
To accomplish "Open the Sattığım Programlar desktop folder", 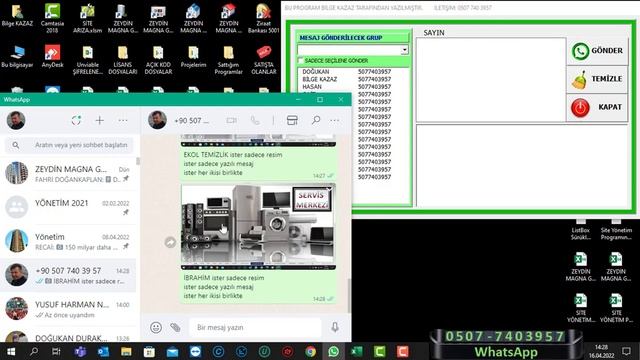I will click(x=229, y=59).
